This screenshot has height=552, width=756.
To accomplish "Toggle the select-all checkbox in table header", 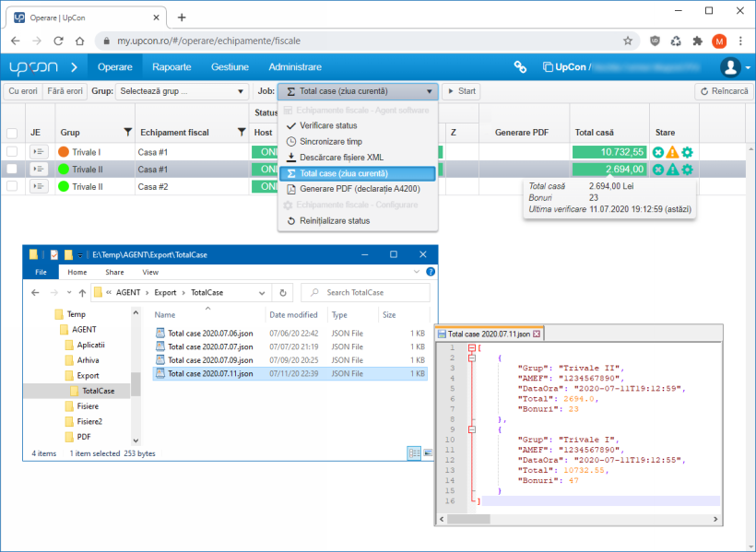I will (12, 133).
